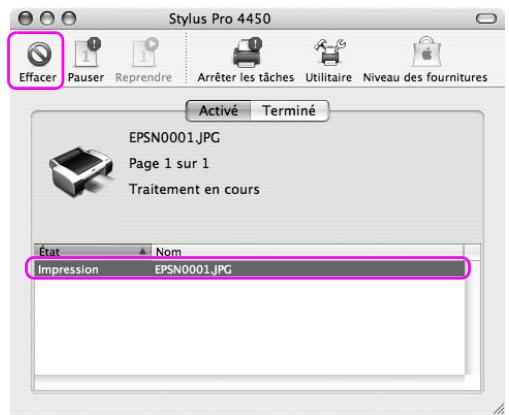Click the toolbar toggle pill button in title bar
This screenshot has width=509, height=415.
pyautogui.click(x=486, y=18)
